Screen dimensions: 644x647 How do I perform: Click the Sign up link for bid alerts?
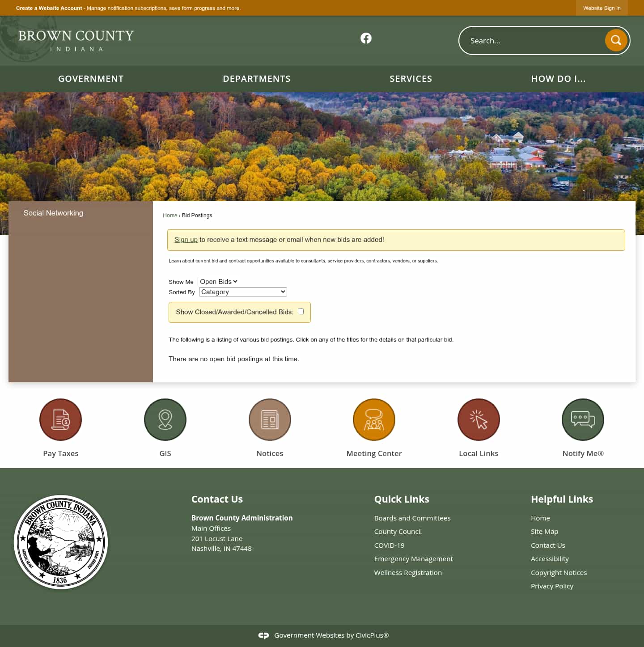click(x=186, y=240)
